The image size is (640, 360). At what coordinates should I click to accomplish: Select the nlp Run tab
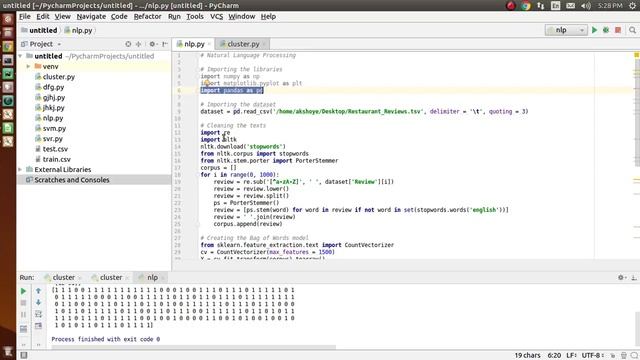coord(152,278)
